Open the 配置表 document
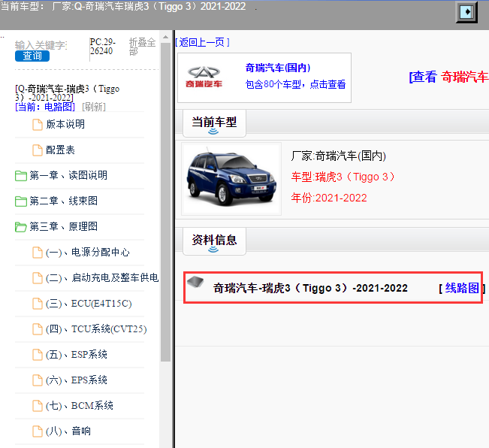Image resolution: width=489 pixels, height=448 pixels. 60,150
